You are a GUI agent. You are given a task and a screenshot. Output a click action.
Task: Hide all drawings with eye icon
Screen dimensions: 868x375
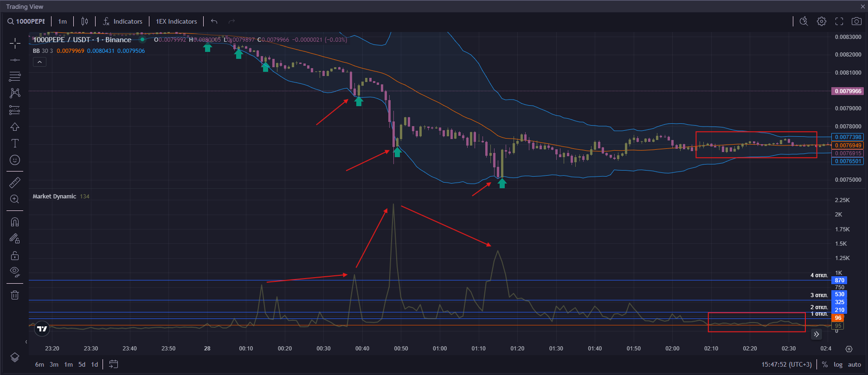[x=15, y=272]
